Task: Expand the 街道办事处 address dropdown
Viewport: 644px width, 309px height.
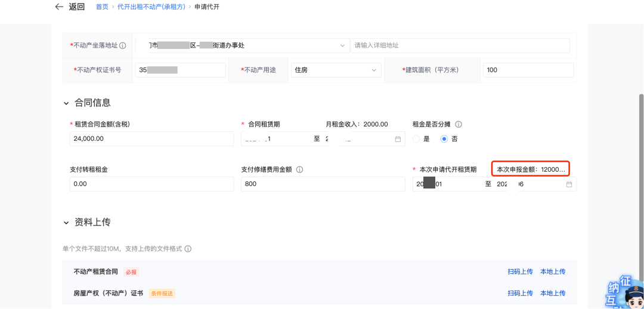Action: click(242, 45)
